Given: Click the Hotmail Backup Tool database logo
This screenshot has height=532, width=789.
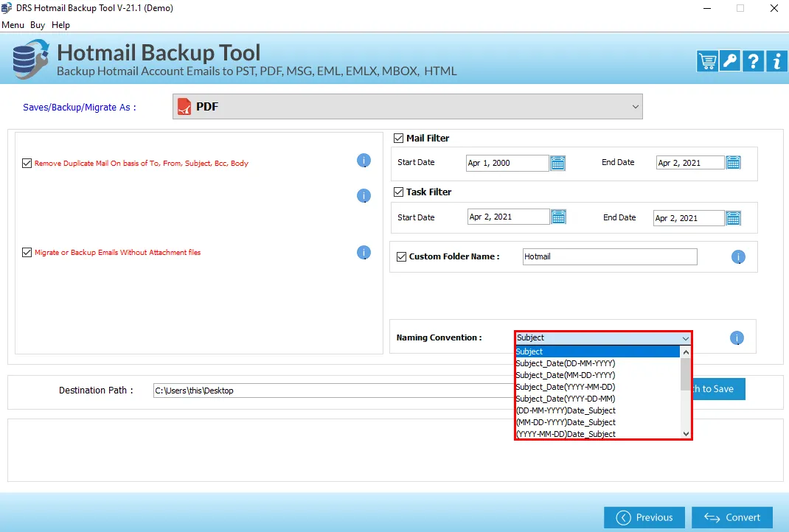Looking at the screenshot, I should [x=31, y=60].
